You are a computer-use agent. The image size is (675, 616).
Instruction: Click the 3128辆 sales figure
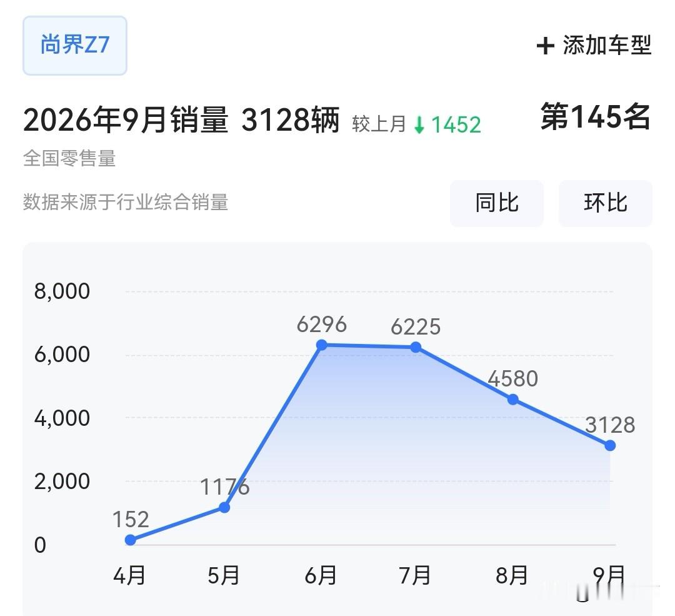291,119
